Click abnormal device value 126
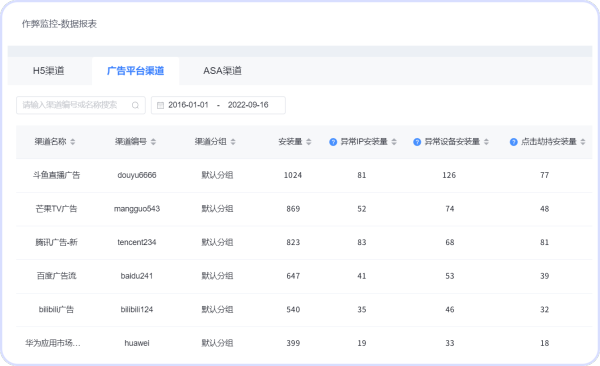Viewport: 600px width, 366px height. 449,175
